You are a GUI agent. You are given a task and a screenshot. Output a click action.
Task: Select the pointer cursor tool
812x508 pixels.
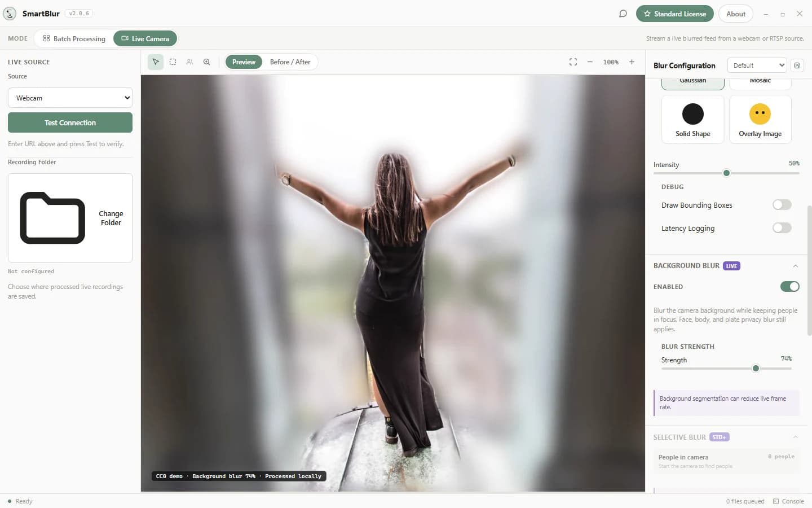(156, 62)
